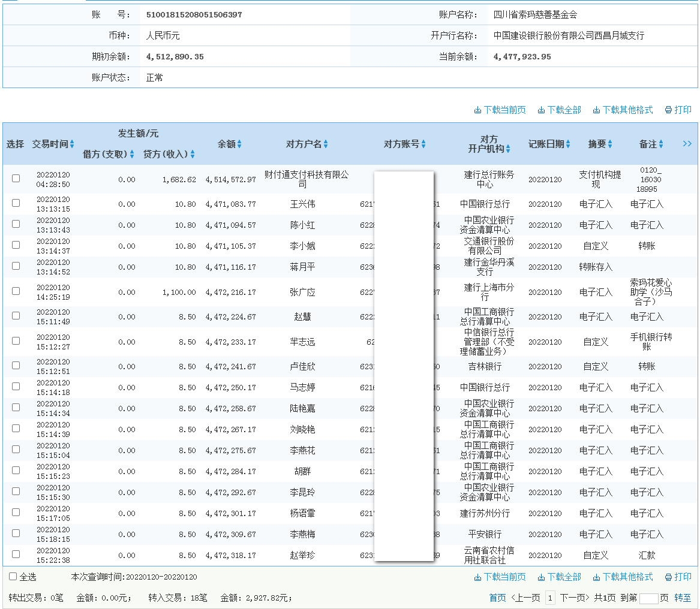Click top 下载当前页 download link
Viewport: 700px width, 609px height.
coord(500,110)
